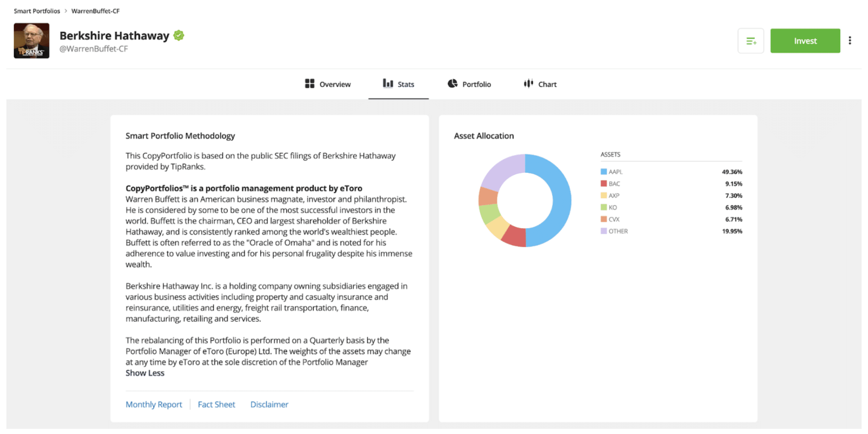Click the green Invest button
Viewport: 868px width, 434px height.
805,41
